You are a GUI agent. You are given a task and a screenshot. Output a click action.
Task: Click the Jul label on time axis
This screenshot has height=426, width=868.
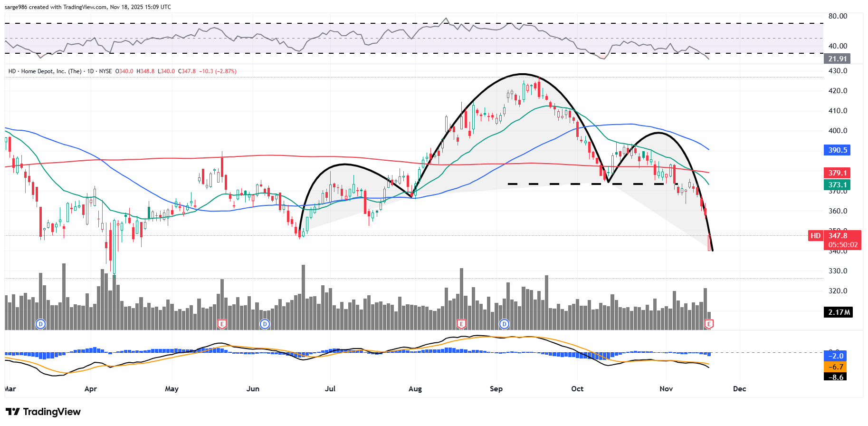[x=330, y=389]
